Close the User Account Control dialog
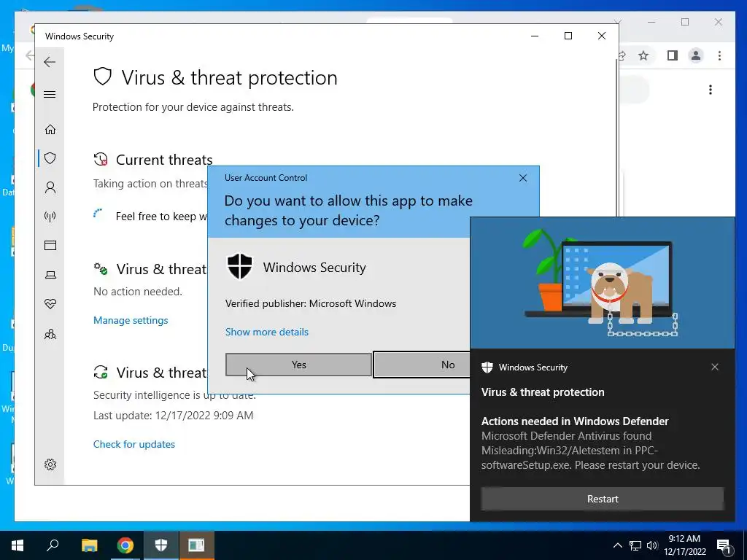747x560 pixels. (522, 178)
